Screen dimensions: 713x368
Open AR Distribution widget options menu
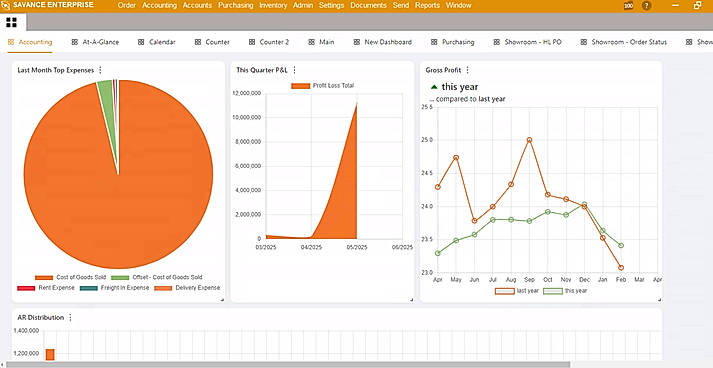click(70, 318)
